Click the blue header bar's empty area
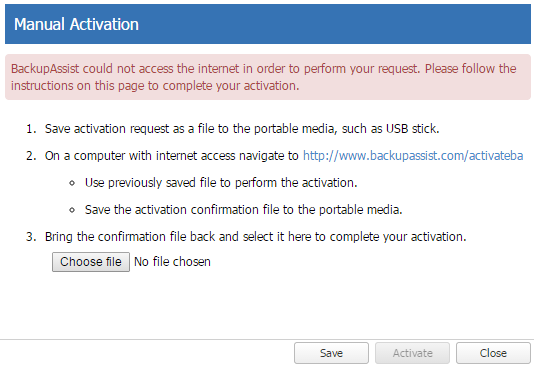This screenshot has width=534, height=366. pos(334,24)
